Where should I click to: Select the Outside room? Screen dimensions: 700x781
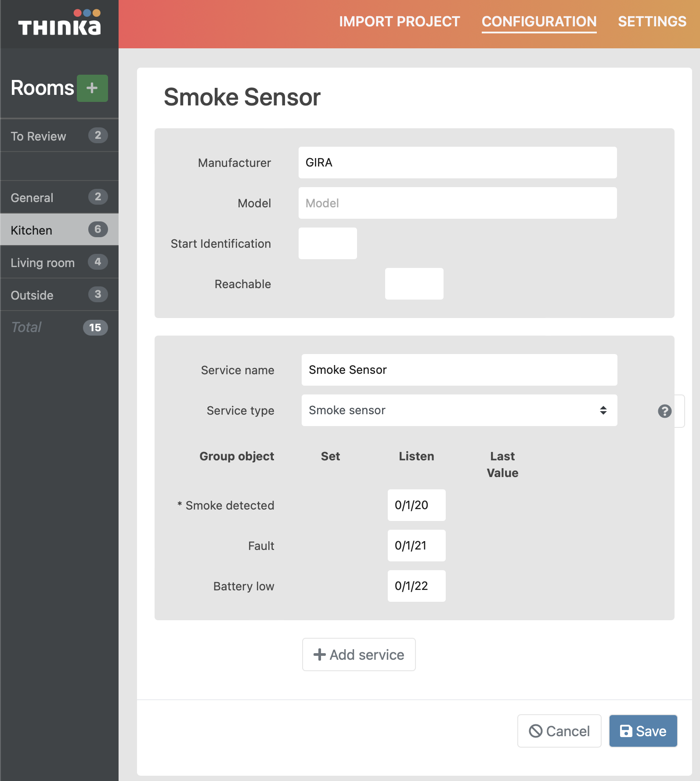click(x=32, y=295)
